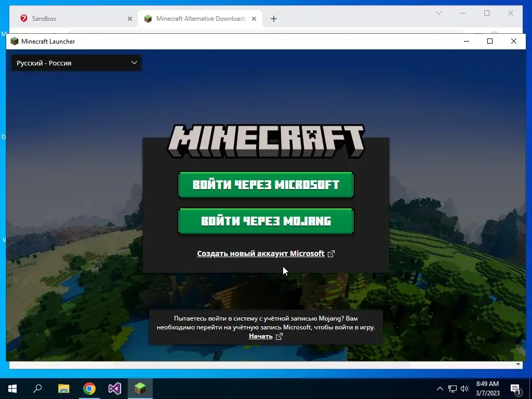Open the browser tab search chevron
Image resolution: width=532 pixels, height=399 pixels.
pyautogui.click(x=438, y=13)
